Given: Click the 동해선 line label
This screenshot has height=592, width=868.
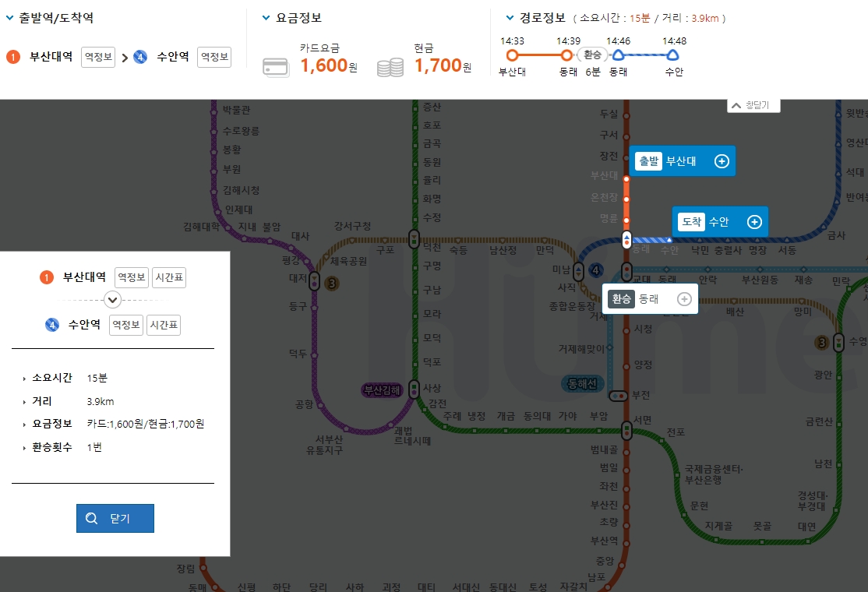Looking at the screenshot, I should click(x=582, y=383).
